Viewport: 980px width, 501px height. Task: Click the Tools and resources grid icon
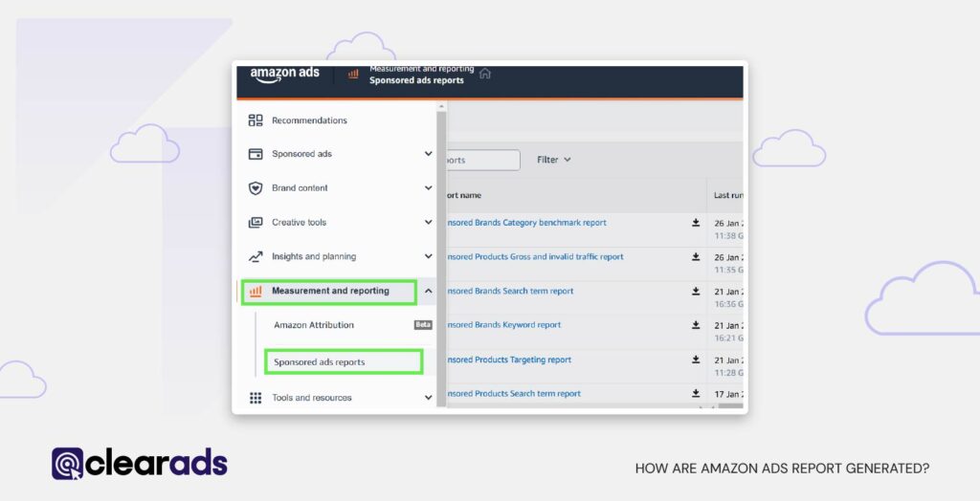point(256,398)
